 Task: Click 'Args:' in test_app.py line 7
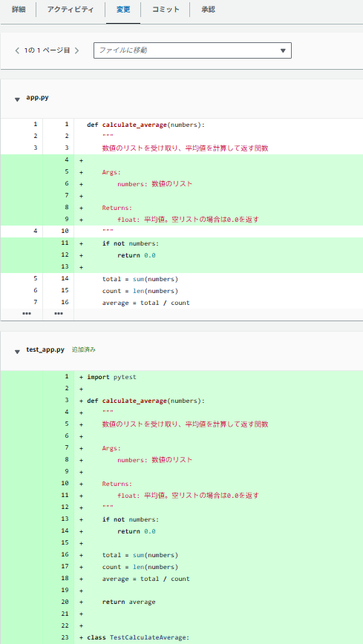click(x=112, y=448)
